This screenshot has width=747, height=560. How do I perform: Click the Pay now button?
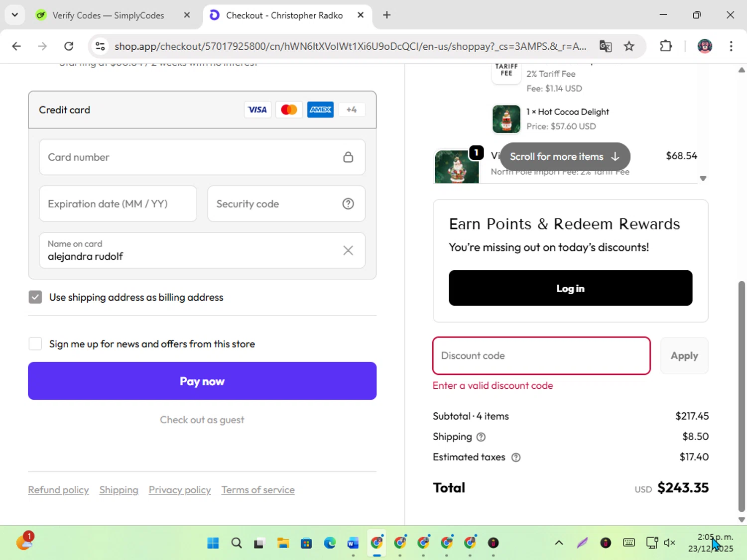pyautogui.click(x=202, y=381)
